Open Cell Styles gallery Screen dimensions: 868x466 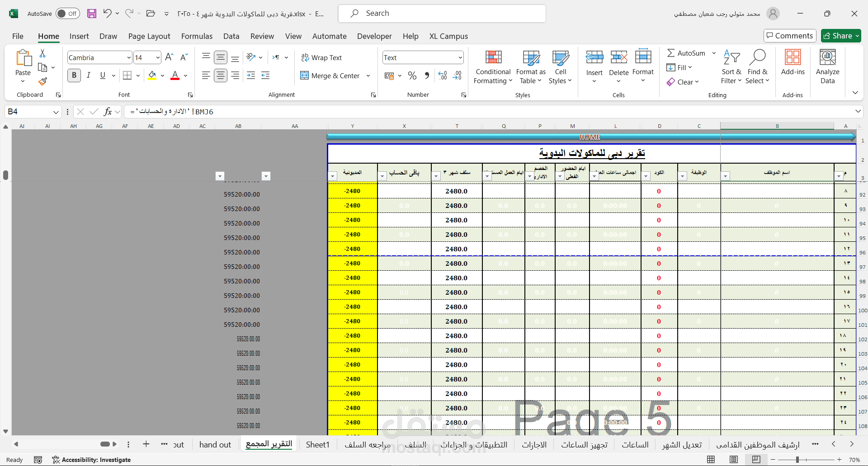[x=561, y=67]
